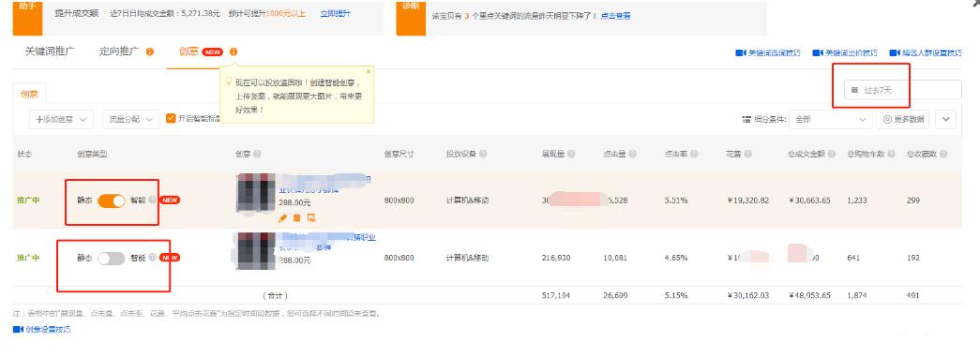Click help icon beside 智能 in second row

click(153, 257)
